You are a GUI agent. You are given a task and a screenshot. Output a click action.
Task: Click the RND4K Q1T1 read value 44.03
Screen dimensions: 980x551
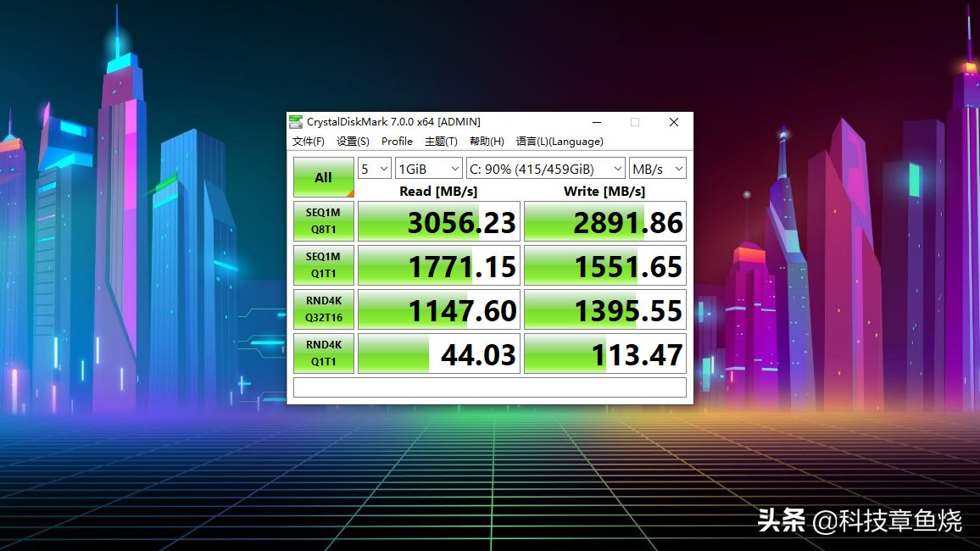[439, 353]
